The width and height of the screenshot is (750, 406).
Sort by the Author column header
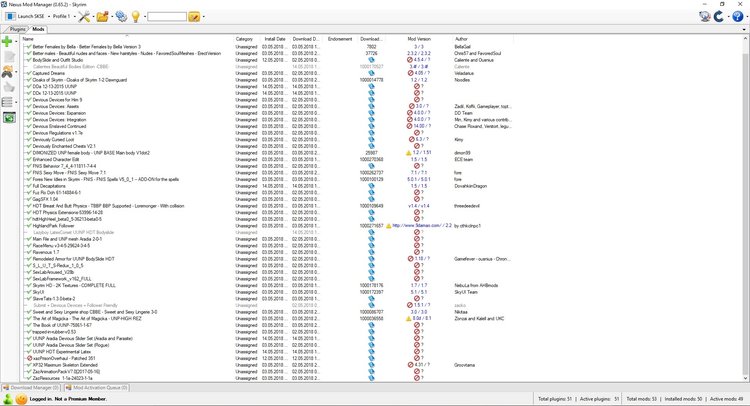pos(483,39)
